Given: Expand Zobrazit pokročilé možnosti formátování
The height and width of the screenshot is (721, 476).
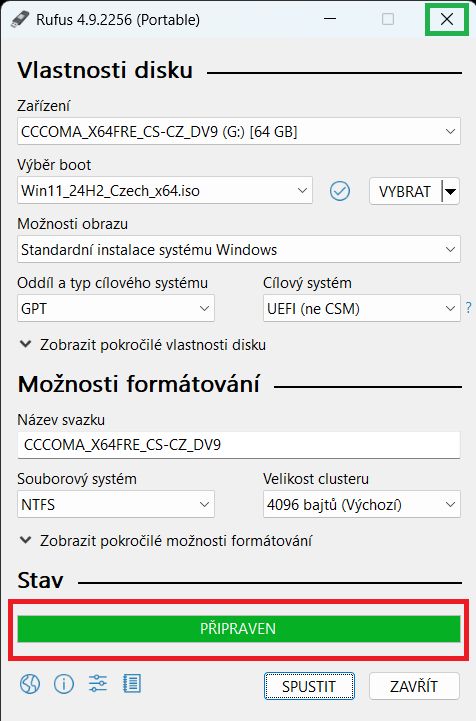Looking at the screenshot, I should (x=166, y=541).
